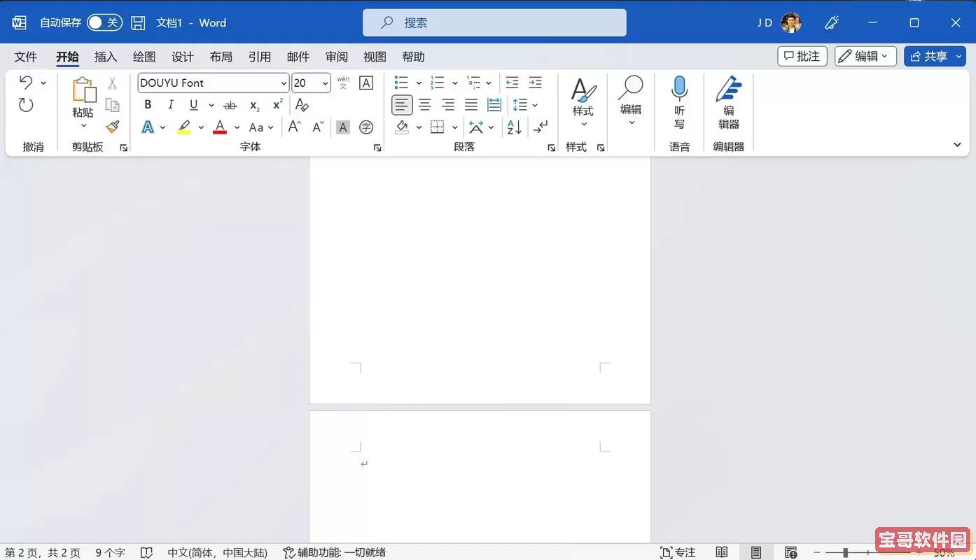Viewport: 976px width, 560px height.
Task: Toggle italic formatting
Action: pyautogui.click(x=170, y=105)
